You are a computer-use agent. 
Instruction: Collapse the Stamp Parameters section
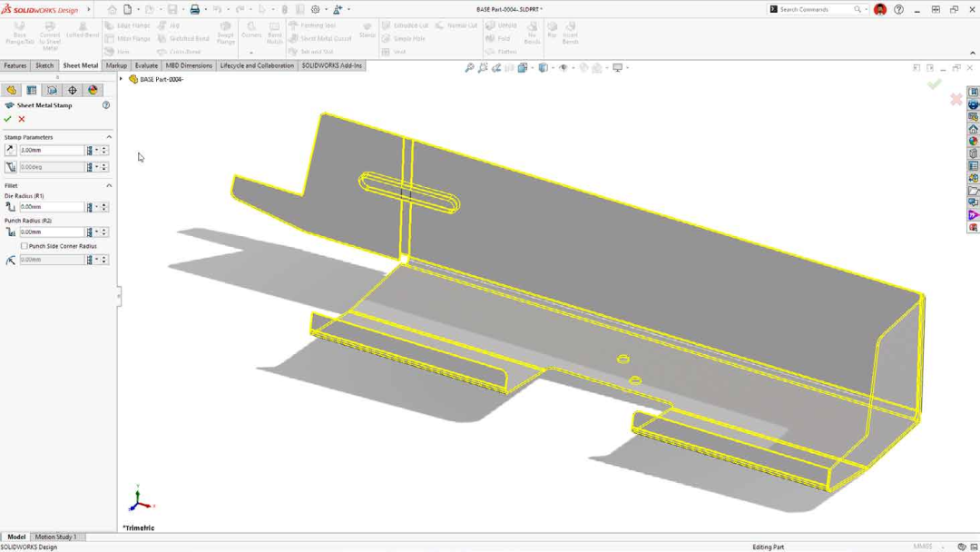click(x=109, y=137)
